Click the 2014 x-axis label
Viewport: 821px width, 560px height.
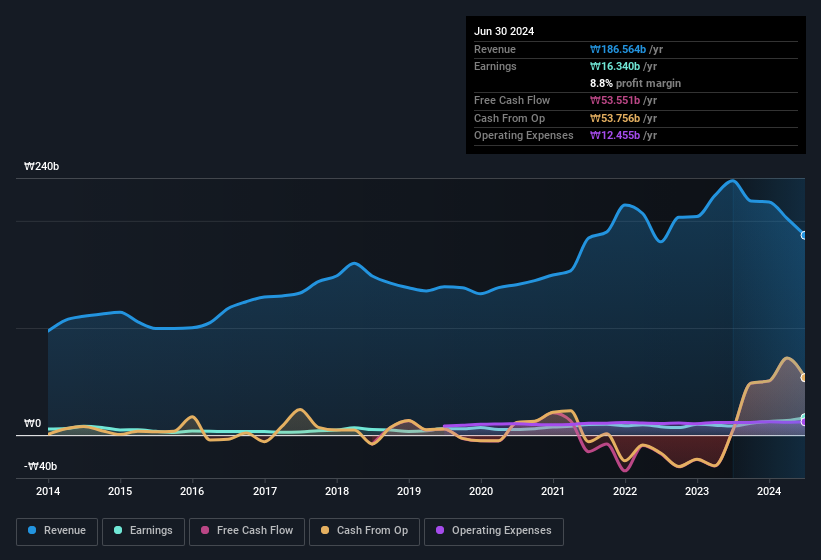pos(48,491)
